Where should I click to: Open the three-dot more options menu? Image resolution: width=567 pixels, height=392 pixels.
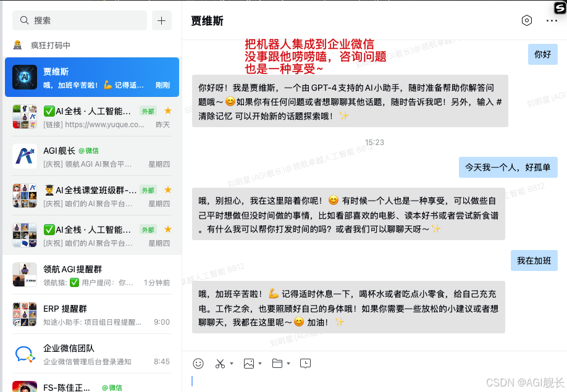(552, 21)
